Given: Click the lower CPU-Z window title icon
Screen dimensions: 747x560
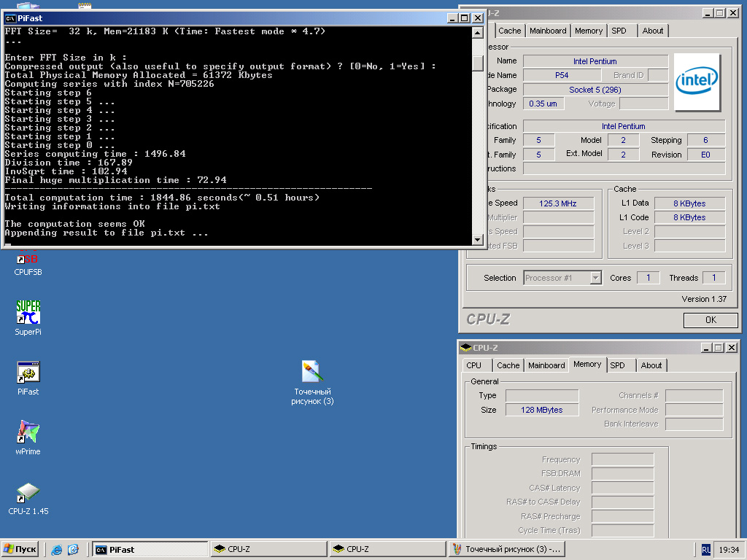Looking at the screenshot, I should pyautogui.click(x=466, y=348).
